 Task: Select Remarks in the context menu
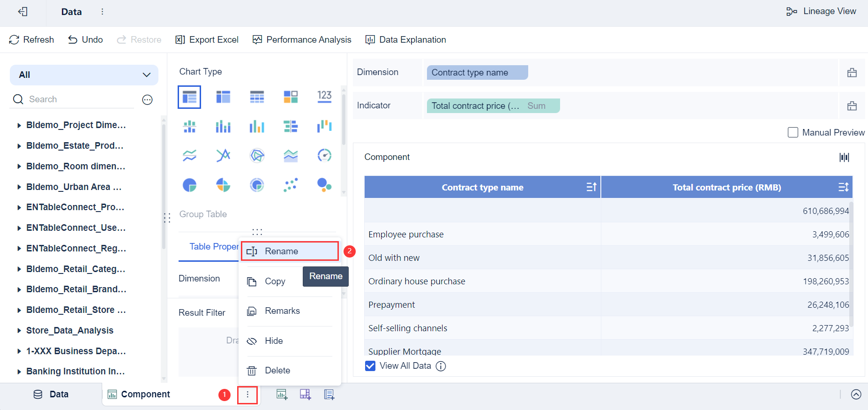pyautogui.click(x=290, y=311)
